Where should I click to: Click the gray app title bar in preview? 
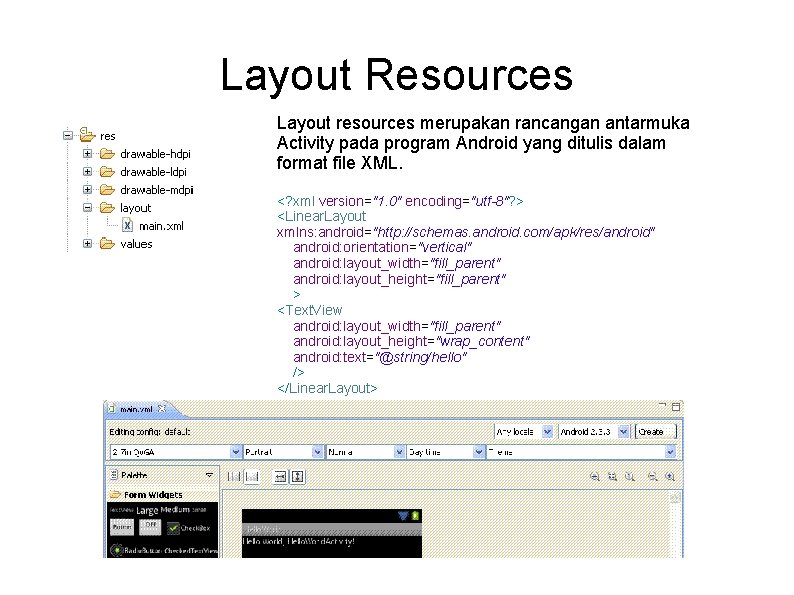coord(332,529)
